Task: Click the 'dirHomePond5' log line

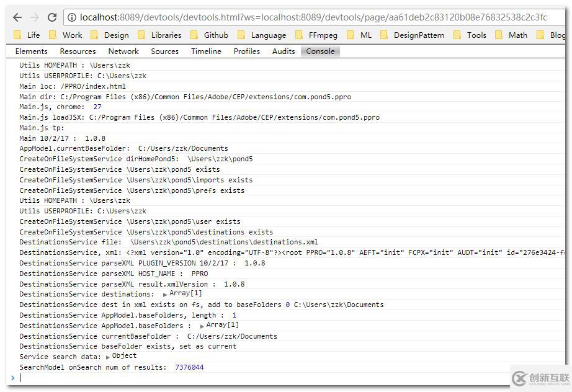Action: tap(136, 159)
